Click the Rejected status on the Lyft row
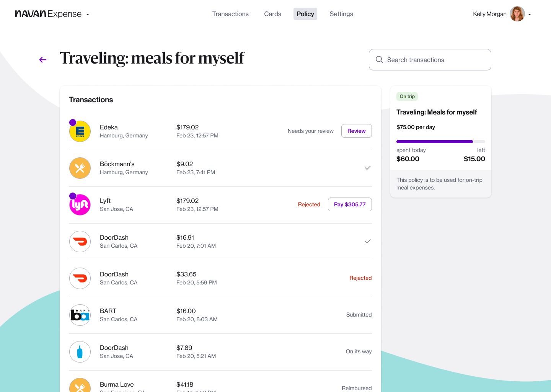Image resolution: width=551 pixels, height=392 pixels. 309,204
